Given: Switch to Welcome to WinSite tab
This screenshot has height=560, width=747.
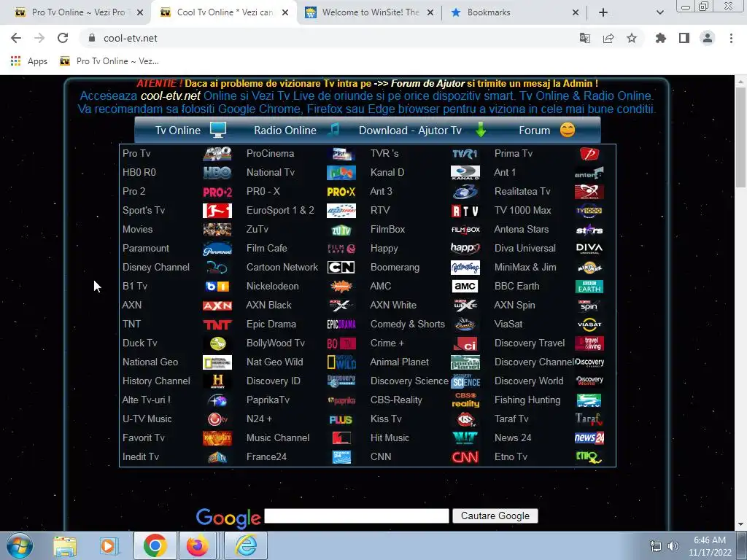Looking at the screenshot, I should [x=370, y=12].
